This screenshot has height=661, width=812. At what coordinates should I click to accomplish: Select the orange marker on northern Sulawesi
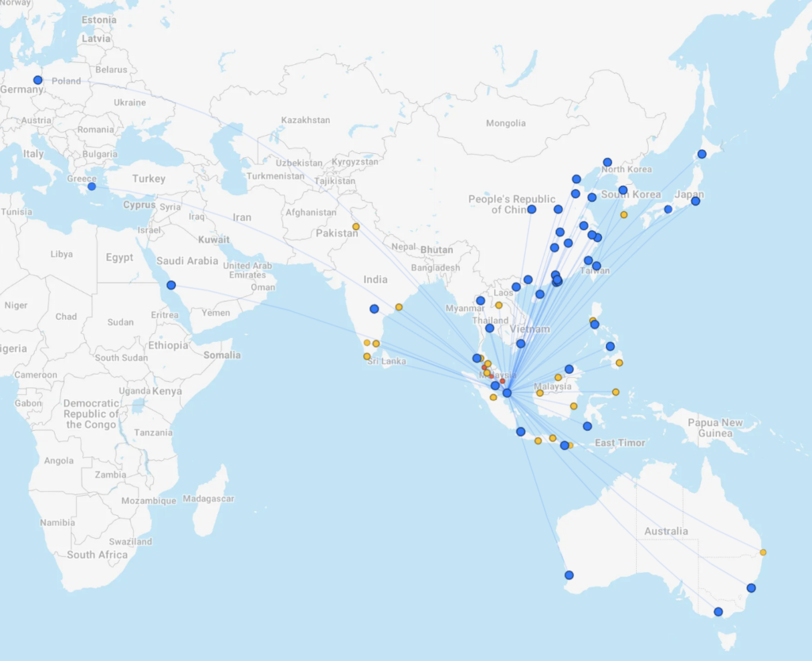[615, 393]
